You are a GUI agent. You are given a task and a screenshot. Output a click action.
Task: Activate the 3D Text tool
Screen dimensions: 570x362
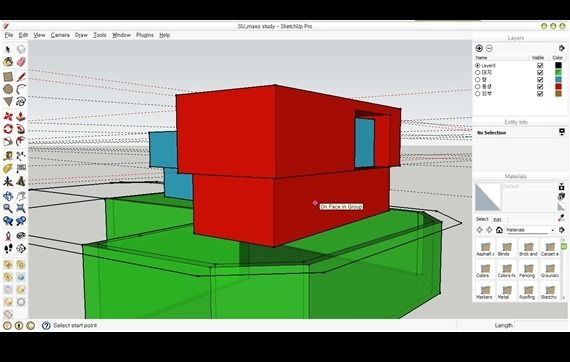(x=21, y=181)
